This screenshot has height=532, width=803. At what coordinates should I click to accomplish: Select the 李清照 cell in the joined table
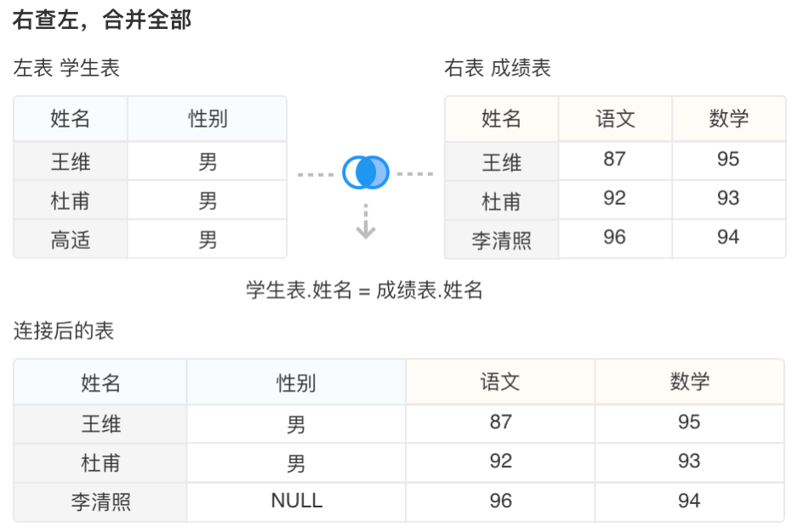[100, 501]
